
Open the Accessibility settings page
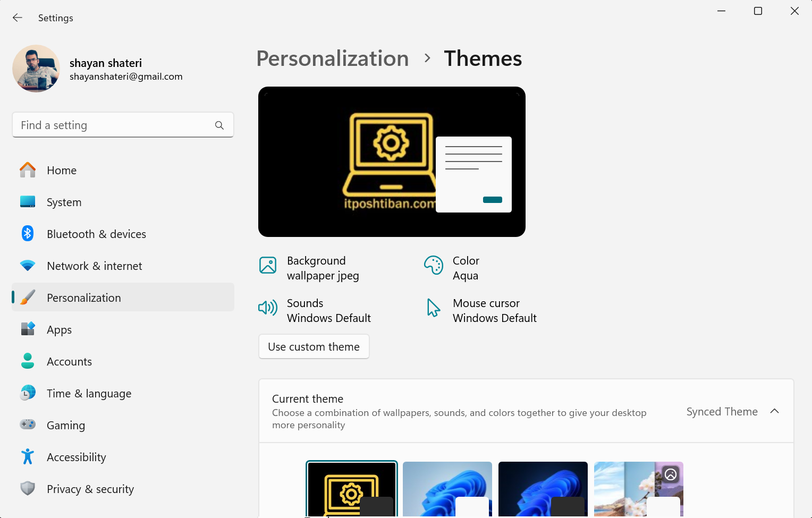click(123, 457)
